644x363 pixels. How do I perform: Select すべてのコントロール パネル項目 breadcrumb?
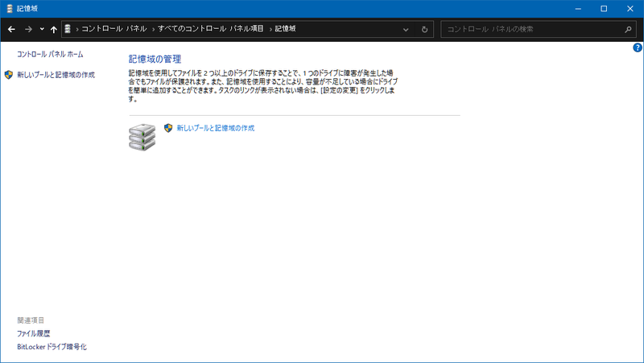[212, 29]
